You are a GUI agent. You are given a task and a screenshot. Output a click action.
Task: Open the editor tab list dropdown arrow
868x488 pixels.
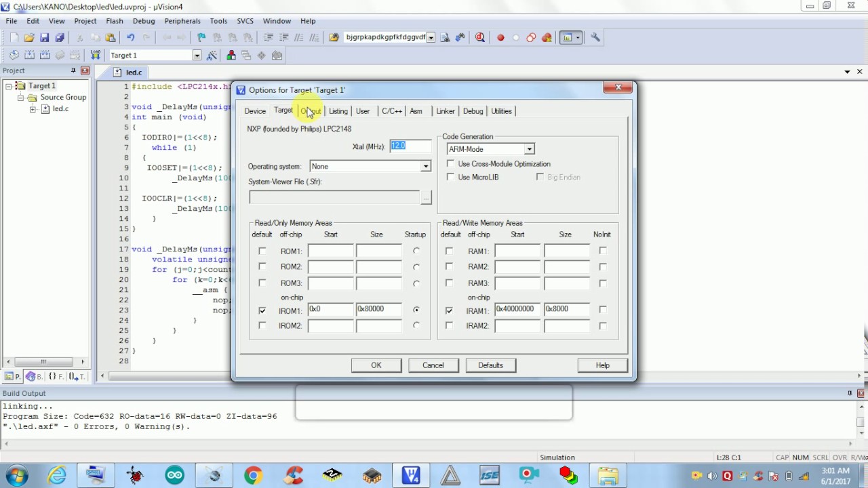point(847,72)
